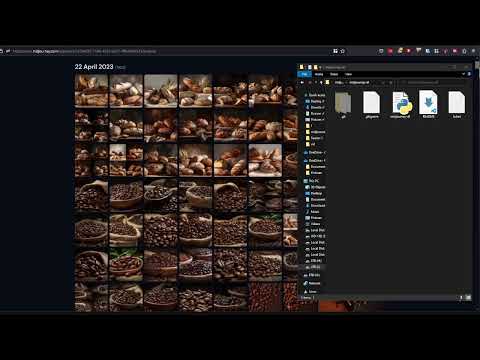Click the File Explorer search box

(435, 82)
